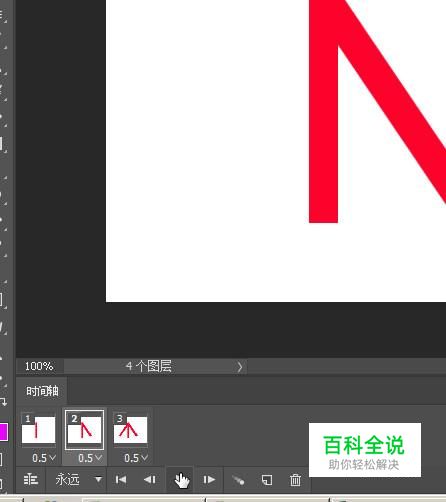The height and width of the screenshot is (502, 446).
Task: Select the first frame button
Action: point(121,480)
